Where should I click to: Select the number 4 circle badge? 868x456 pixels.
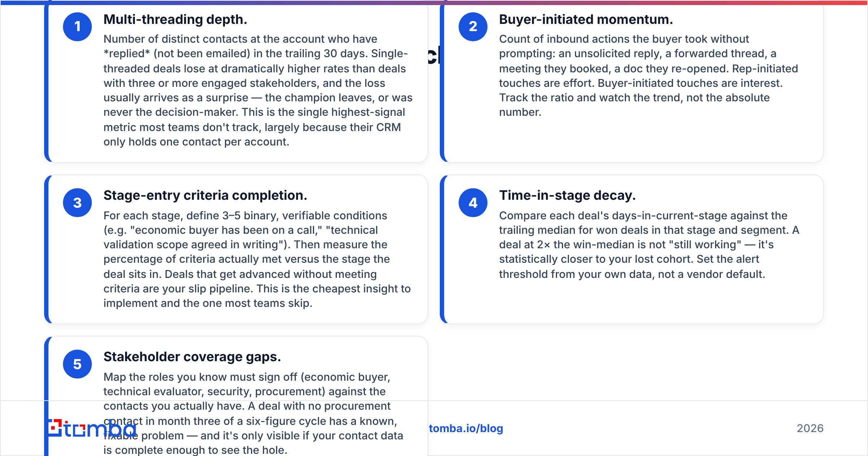tap(473, 203)
